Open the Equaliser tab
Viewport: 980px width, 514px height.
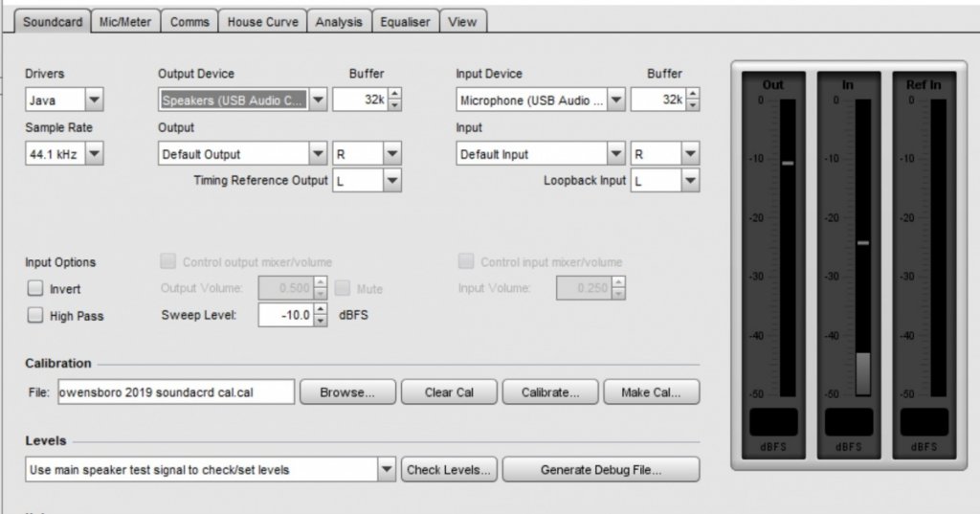[x=405, y=22]
